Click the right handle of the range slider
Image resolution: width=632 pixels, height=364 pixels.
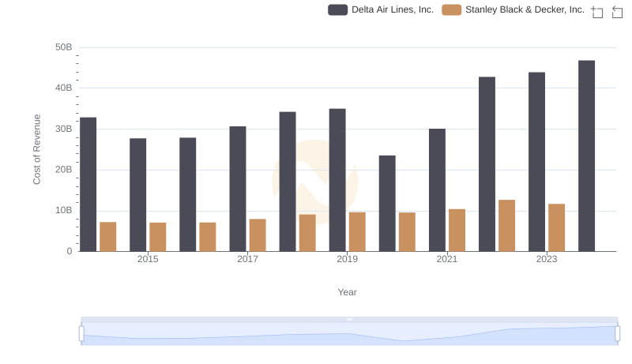click(617, 333)
